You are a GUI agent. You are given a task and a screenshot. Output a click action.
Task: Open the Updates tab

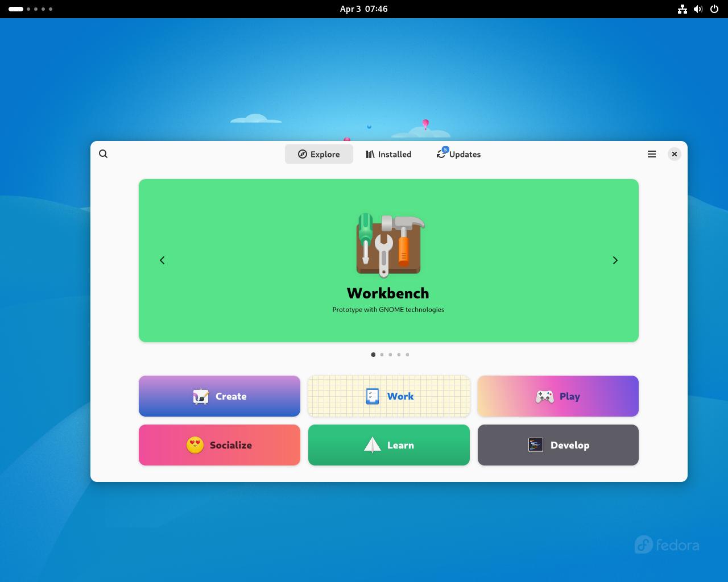(458, 154)
